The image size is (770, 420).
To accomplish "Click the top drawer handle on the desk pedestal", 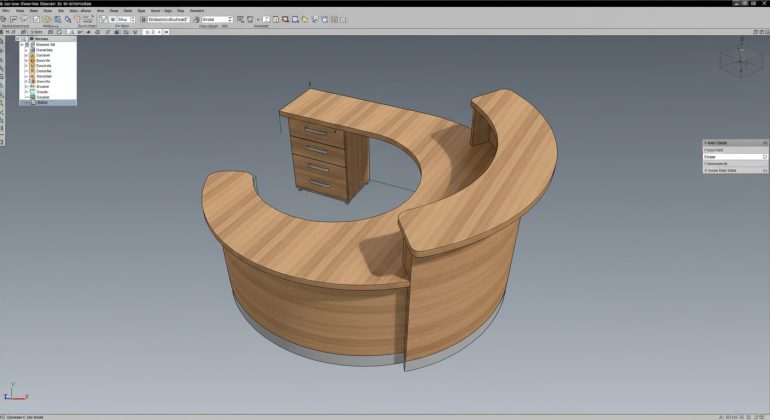I will [315, 130].
